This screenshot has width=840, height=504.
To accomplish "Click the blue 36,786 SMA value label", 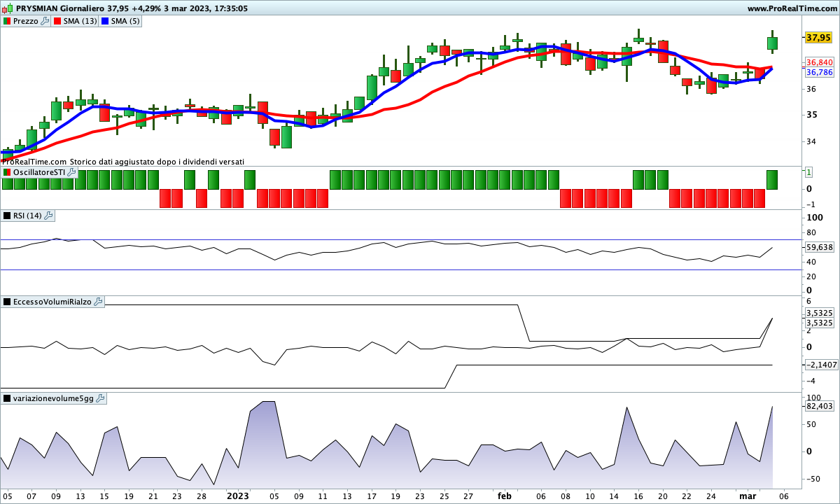I will pos(819,72).
